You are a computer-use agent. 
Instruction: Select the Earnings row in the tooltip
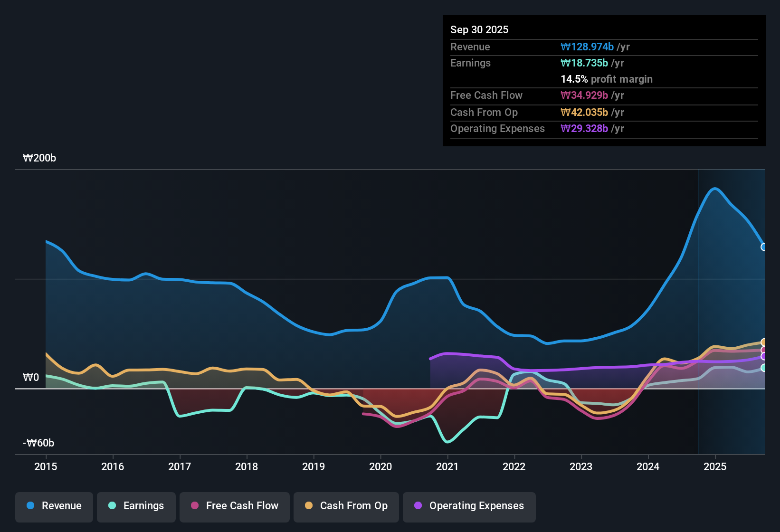tap(603, 63)
